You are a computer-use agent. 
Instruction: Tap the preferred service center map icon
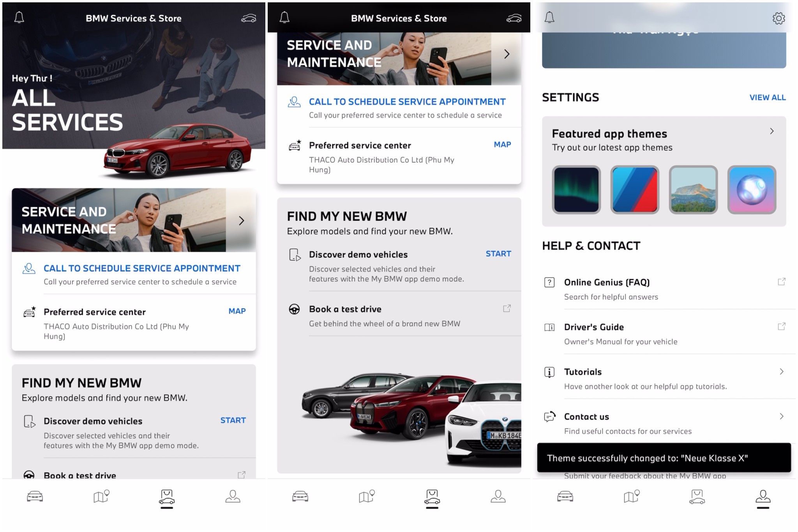(x=237, y=311)
